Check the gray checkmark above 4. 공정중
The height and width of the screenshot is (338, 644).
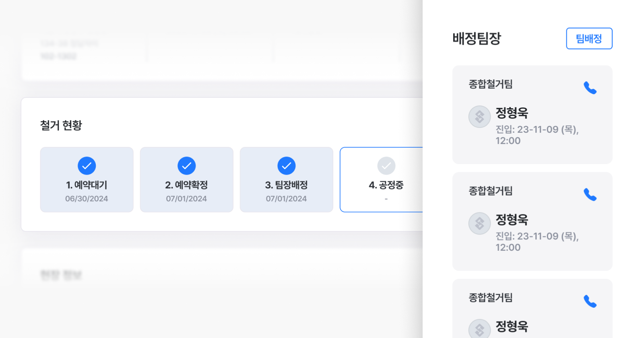click(x=386, y=166)
